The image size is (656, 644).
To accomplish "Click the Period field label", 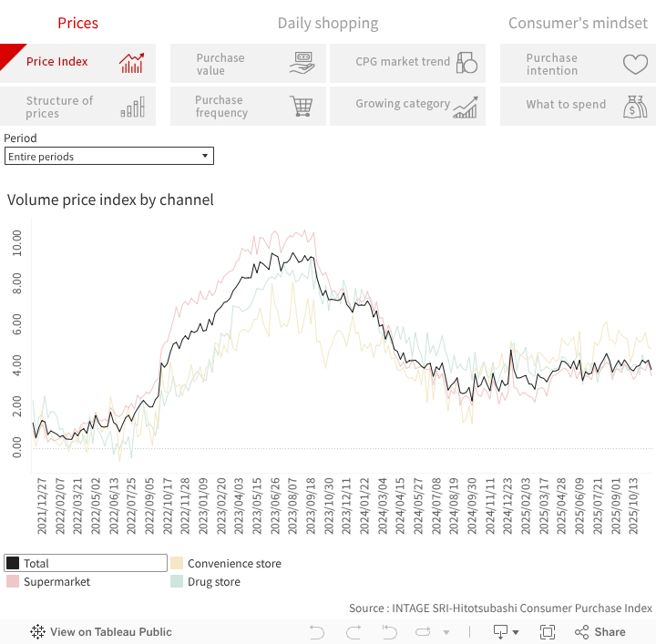I will coord(20,138).
